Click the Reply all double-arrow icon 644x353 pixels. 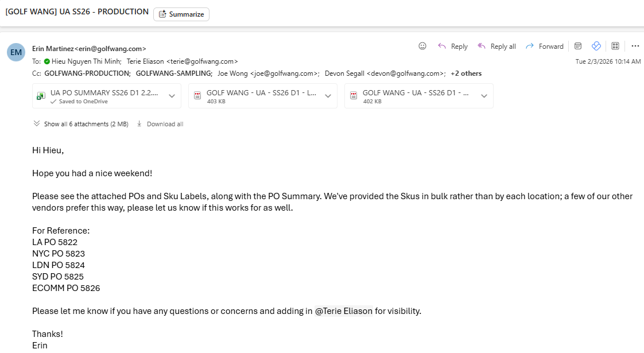click(482, 46)
